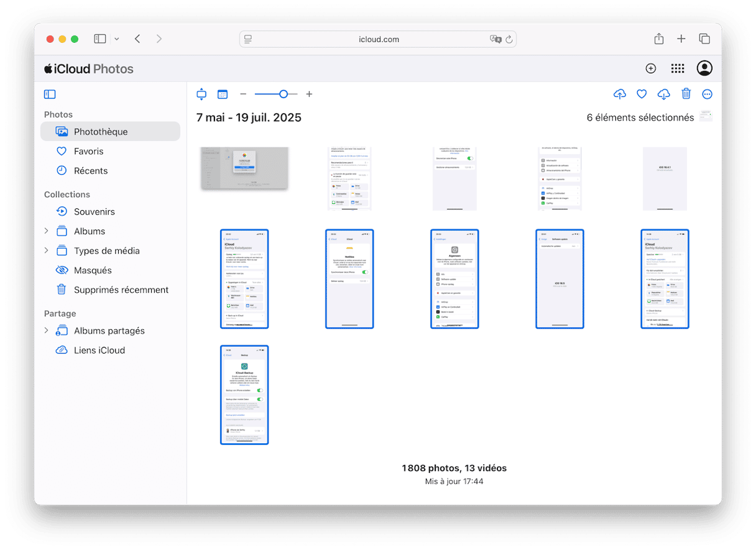Open the iCloud apps grid launcher
The height and width of the screenshot is (550, 756).
click(677, 69)
